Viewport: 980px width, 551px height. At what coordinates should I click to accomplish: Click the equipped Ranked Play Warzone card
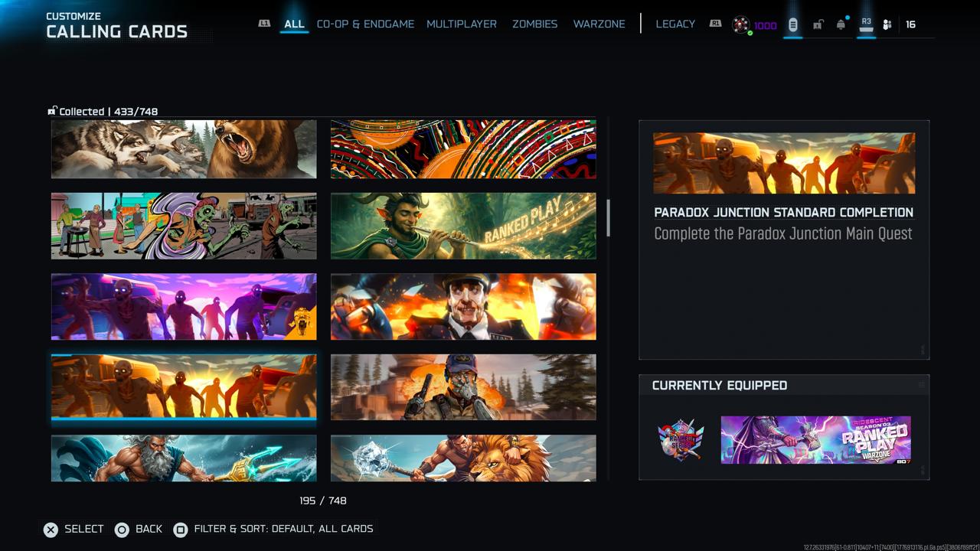[816, 440]
